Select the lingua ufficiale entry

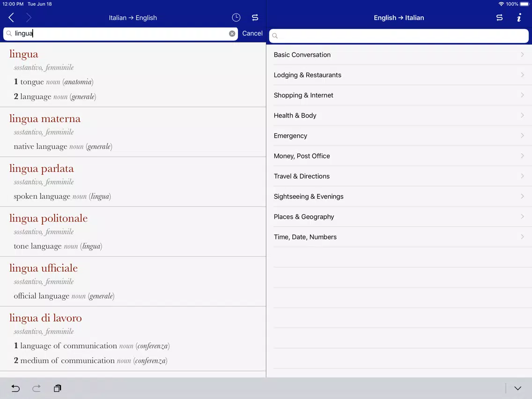tap(133, 281)
